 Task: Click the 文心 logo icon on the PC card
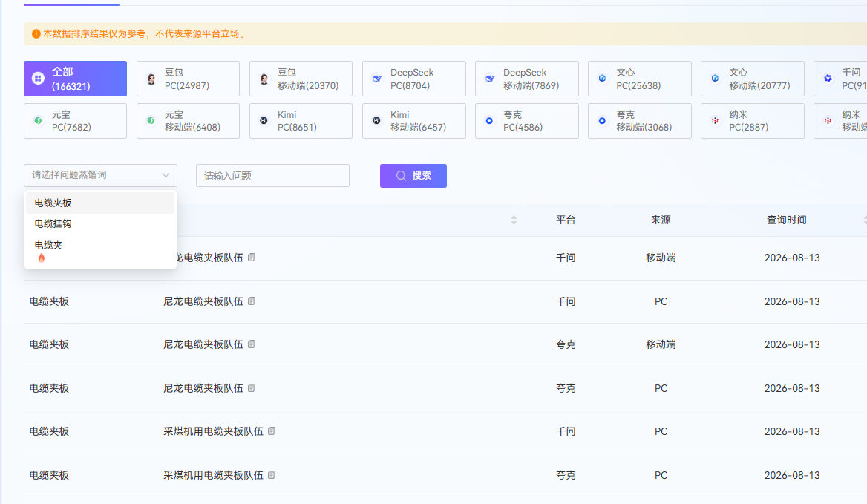pyautogui.click(x=602, y=79)
